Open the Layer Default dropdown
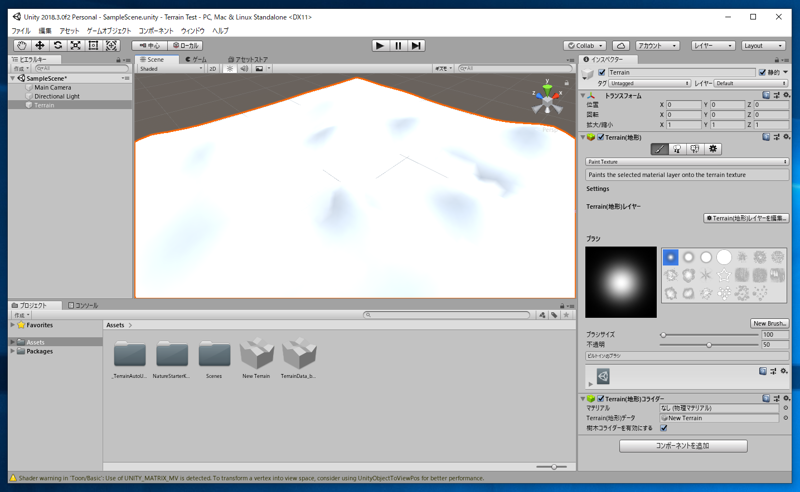This screenshot has width=800, height=492. coord(751,83)
